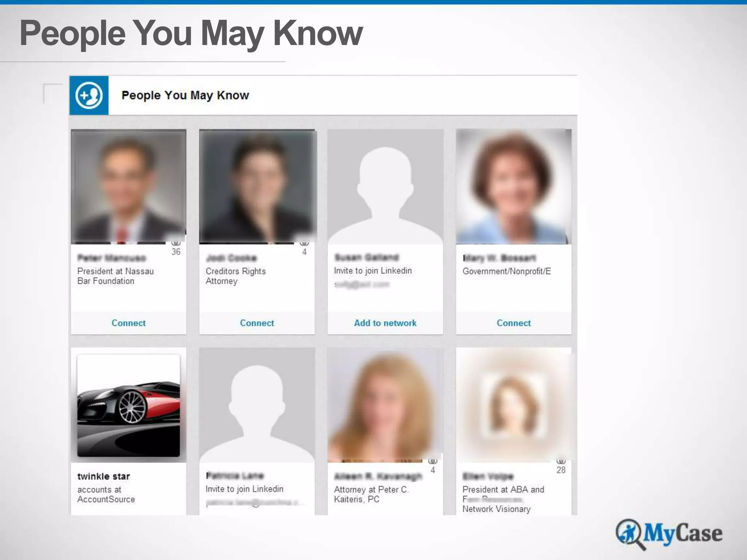Image resolution: width=747 pixels, height=560 pixels.
Task: Click 'Invite to join Linkedin' above Add to network
Action: (x=373, y=271)
